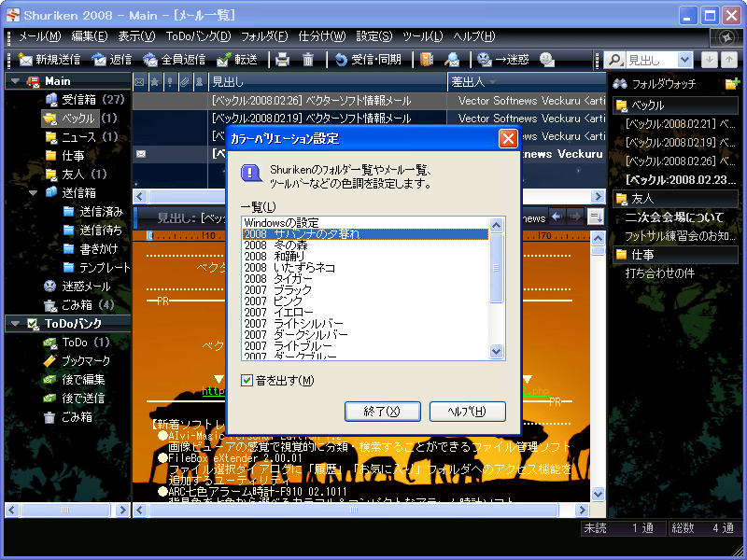747x560 pixels.
Task: Click the search magnifier icon by 見出し field
Action: pyautogui.click(x=614, y=60)
